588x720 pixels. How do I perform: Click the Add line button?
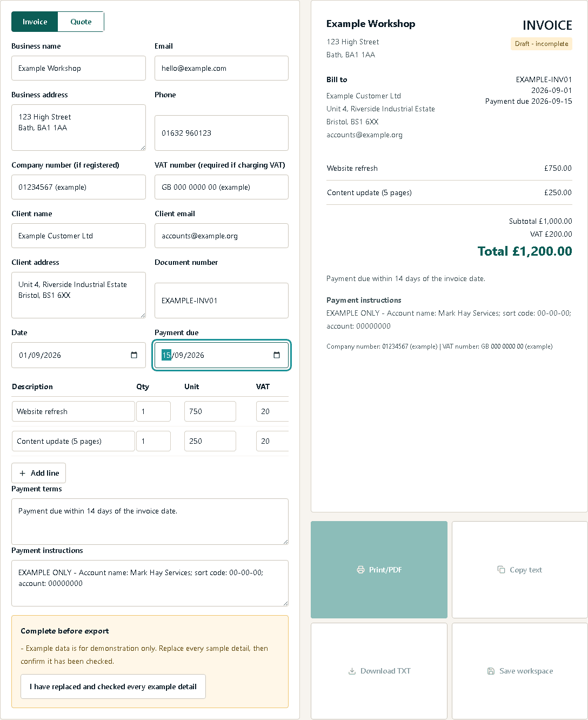tap(39, 473)
